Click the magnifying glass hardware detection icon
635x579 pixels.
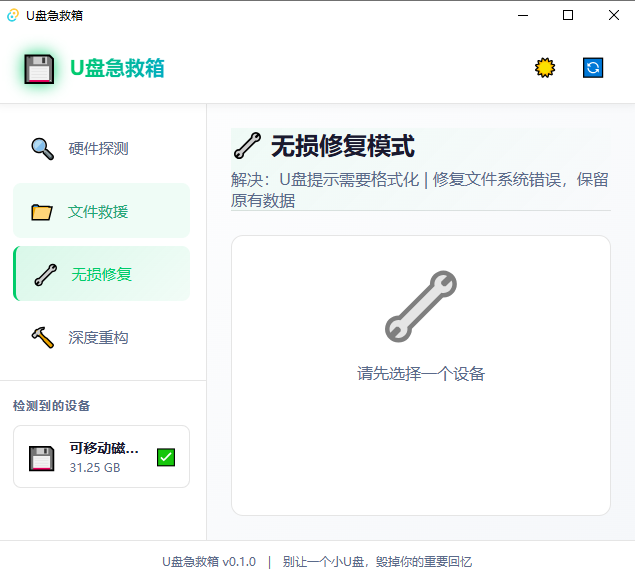pos(42,149)
